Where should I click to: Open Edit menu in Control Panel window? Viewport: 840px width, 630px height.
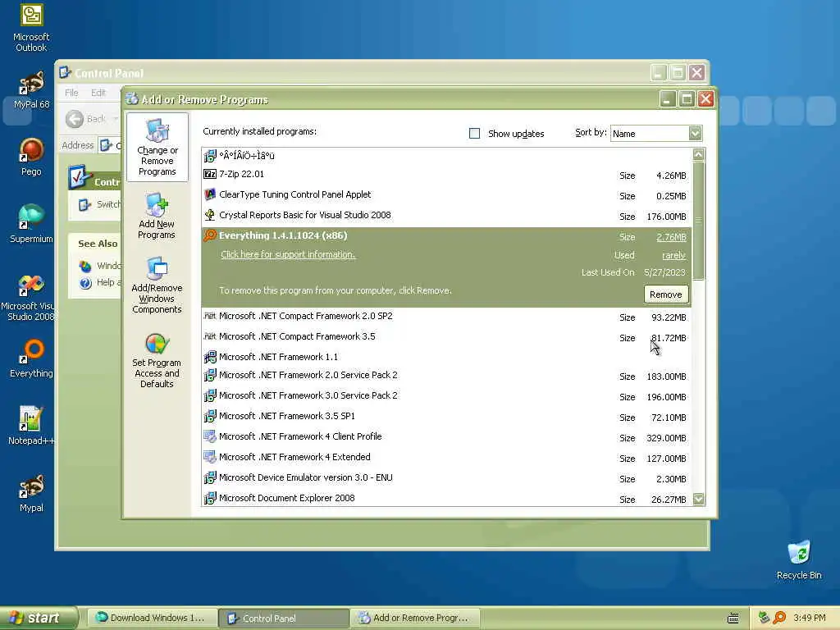click(98, 93)
